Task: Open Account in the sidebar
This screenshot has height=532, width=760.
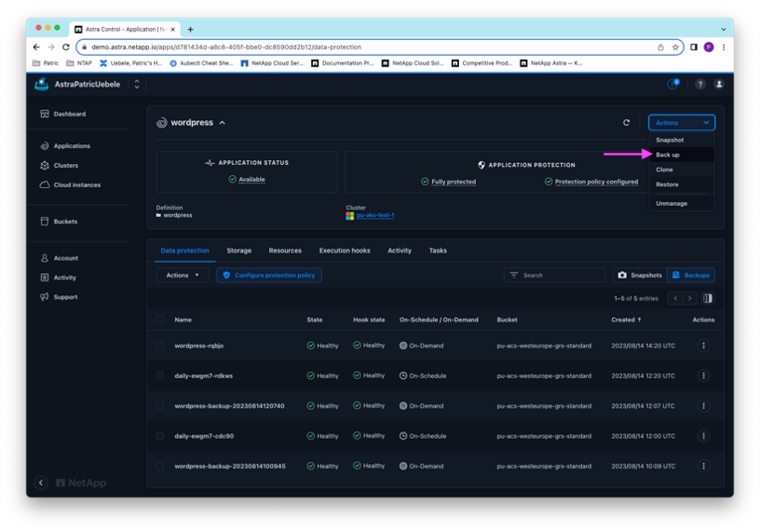Action: (x=59, y=258)
